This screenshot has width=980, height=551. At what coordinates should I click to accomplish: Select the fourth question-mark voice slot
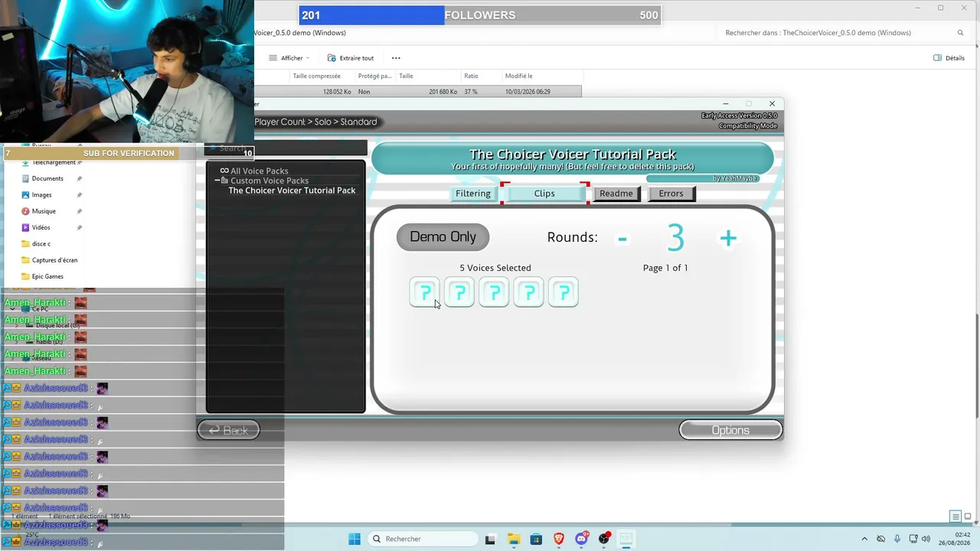tap(528, 292)
